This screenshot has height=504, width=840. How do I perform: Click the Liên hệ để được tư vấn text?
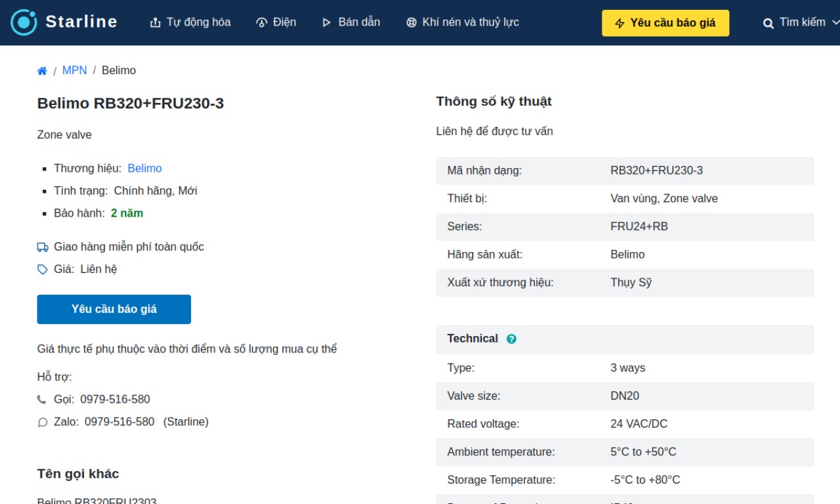pos(495,131)
